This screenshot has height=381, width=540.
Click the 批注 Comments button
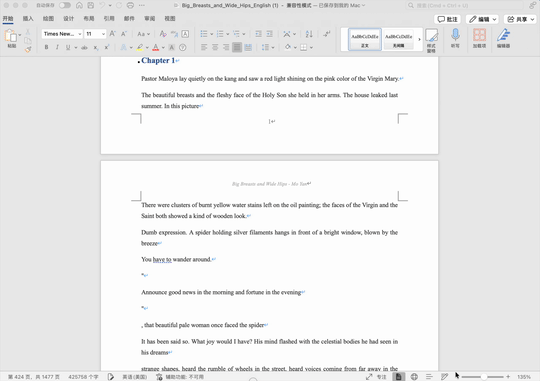click(447, 19)
